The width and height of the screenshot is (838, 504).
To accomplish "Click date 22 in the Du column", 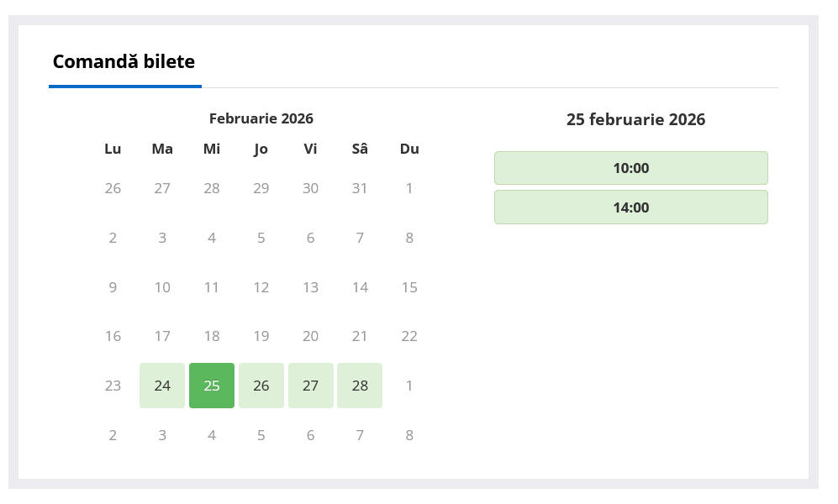I will click(x=409, y=336).
